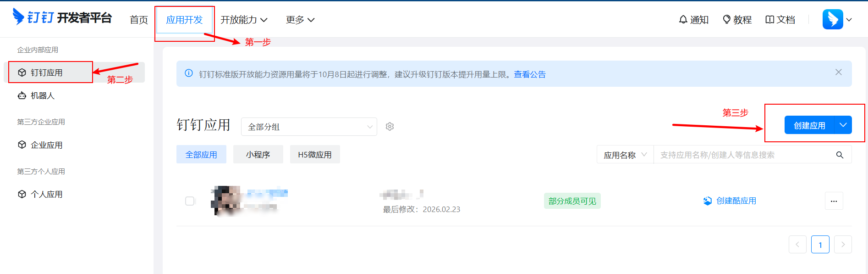Image resolution: width=868 pixels, height=274 pixels.
Task: Click the search magnifier icon
Action: (840, 155)
